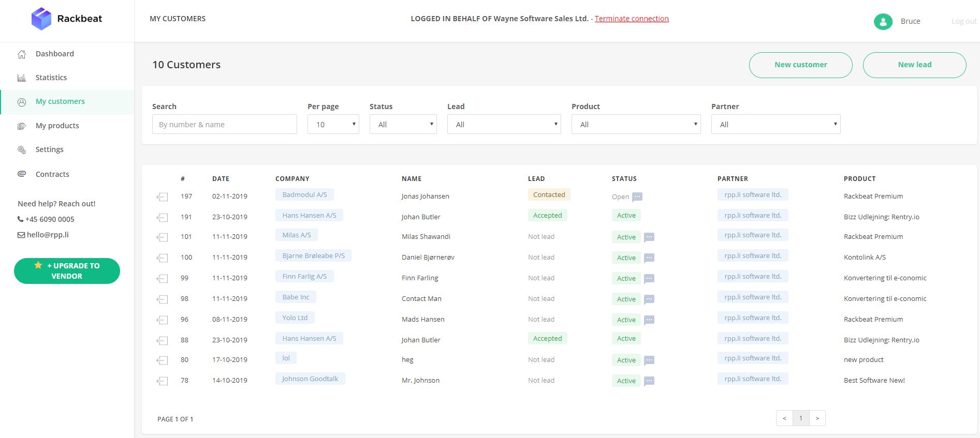Open comment bubble for Bjarne Brøleabe P/S
This screenshot has height=438, width=980.
point(649,258)
